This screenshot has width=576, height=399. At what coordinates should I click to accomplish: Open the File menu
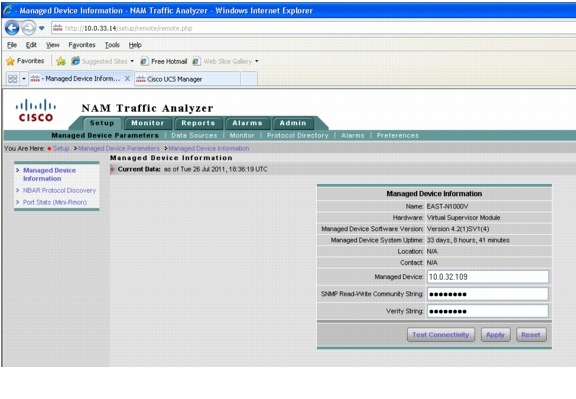point(12,45)
